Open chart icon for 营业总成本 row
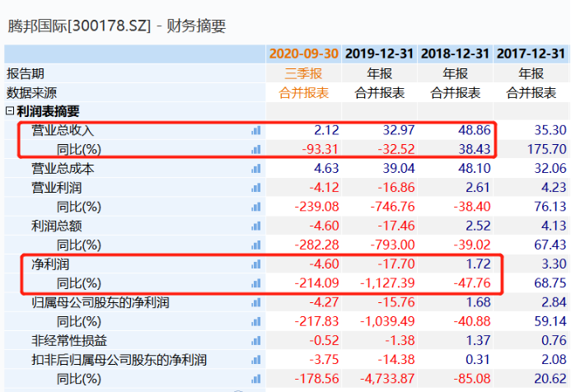Screen dimensions: 571x392 pyautogui.click(x=256, y=169)
